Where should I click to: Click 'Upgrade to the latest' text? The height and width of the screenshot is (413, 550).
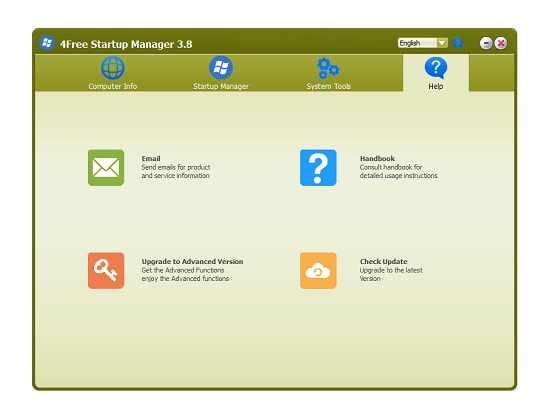391,270
